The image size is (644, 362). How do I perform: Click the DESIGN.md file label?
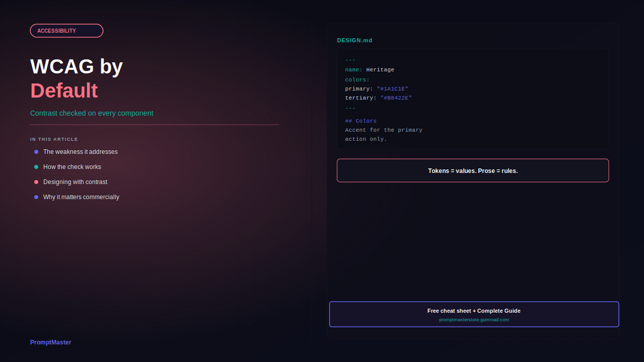[355, 40]
